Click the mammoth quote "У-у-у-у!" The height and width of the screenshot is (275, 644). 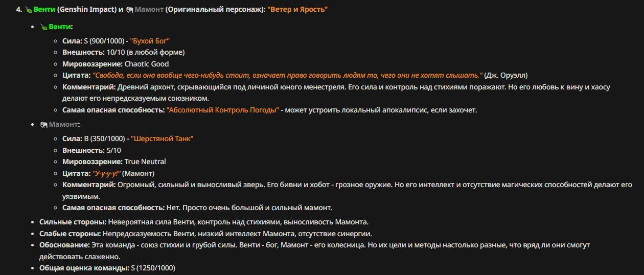(106, 173)
